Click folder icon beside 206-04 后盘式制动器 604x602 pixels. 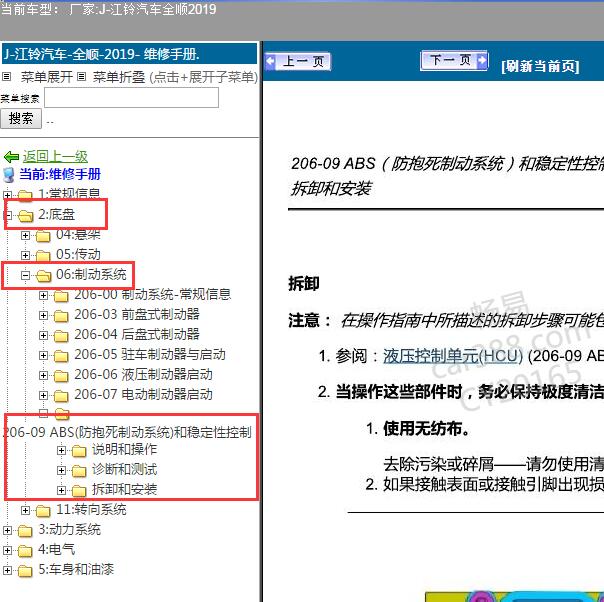61,336
